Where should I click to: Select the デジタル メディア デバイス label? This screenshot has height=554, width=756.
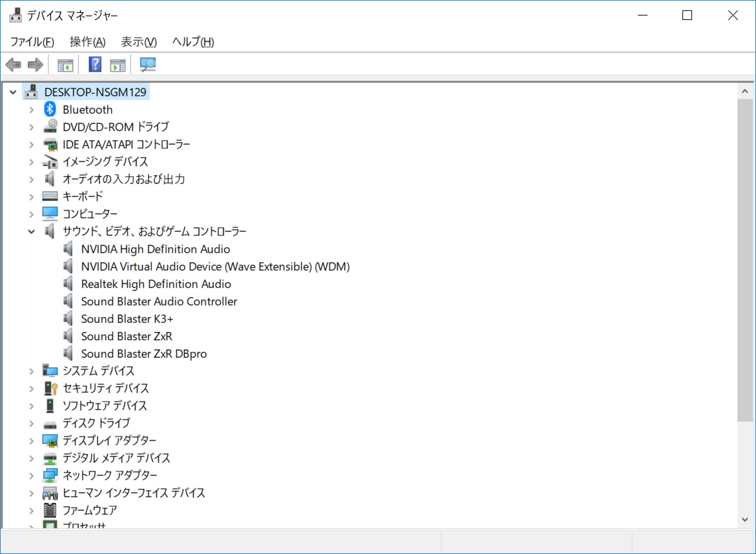pos(116,458)
